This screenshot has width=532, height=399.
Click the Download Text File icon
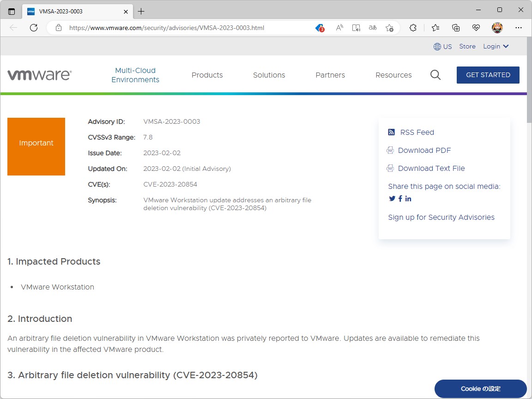(x=390, y=168)
